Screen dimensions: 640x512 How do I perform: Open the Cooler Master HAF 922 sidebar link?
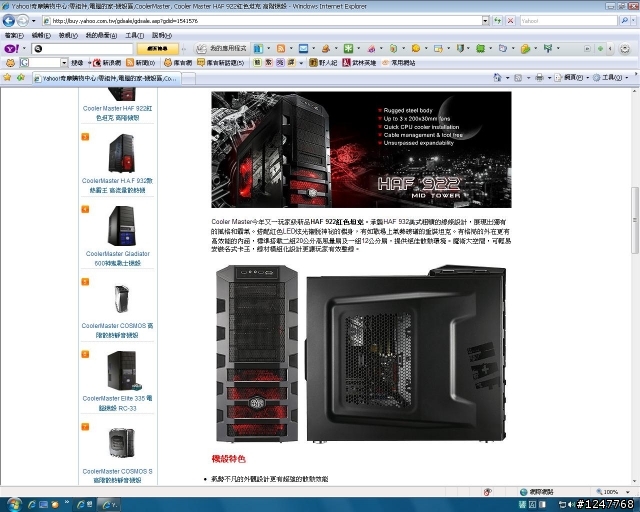pyautogui.click(x=118, y=113)
